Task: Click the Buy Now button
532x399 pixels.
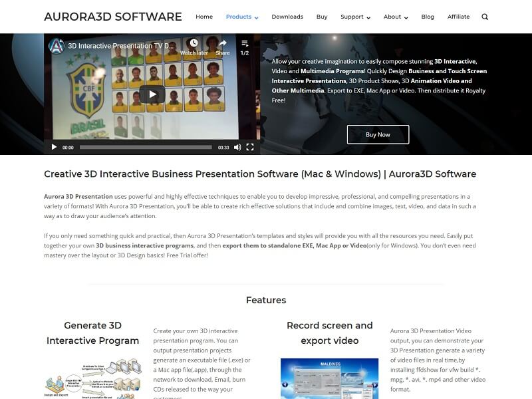Action: tap(378, 135)
